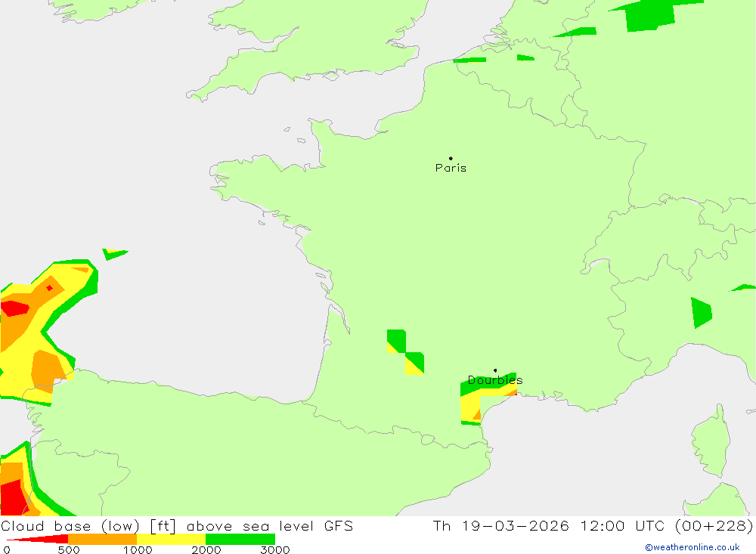756x554 pixels.
Task: Click the legend value 1000
Action: pos(138,549)
